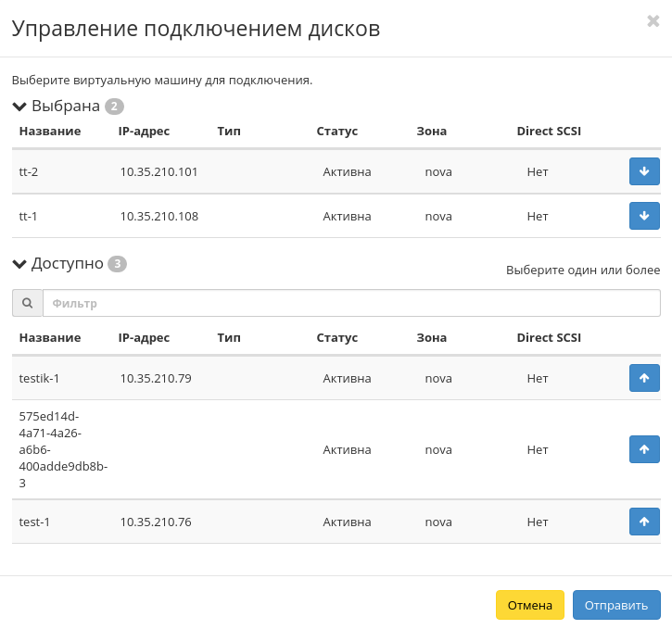672x629 pixels.
Task: Click the selected count badge showing 2
Action: tap(114, 107)
